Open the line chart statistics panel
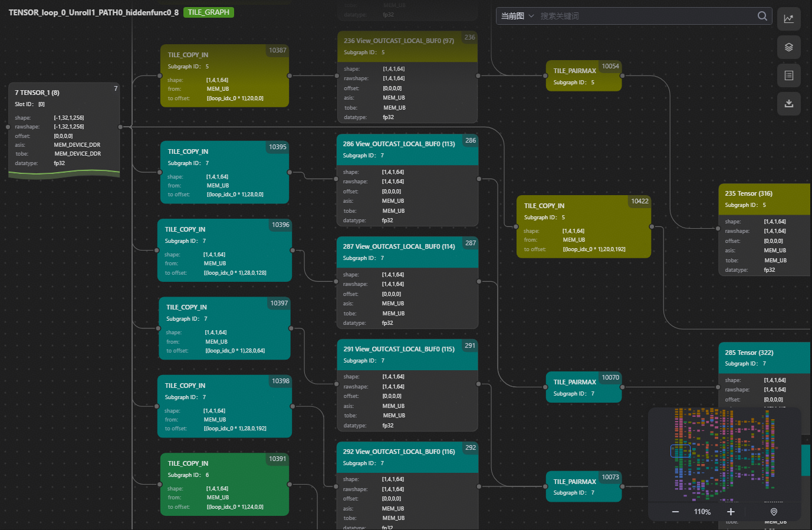Screen dimensions: 812x530 [x=788, y=19]
